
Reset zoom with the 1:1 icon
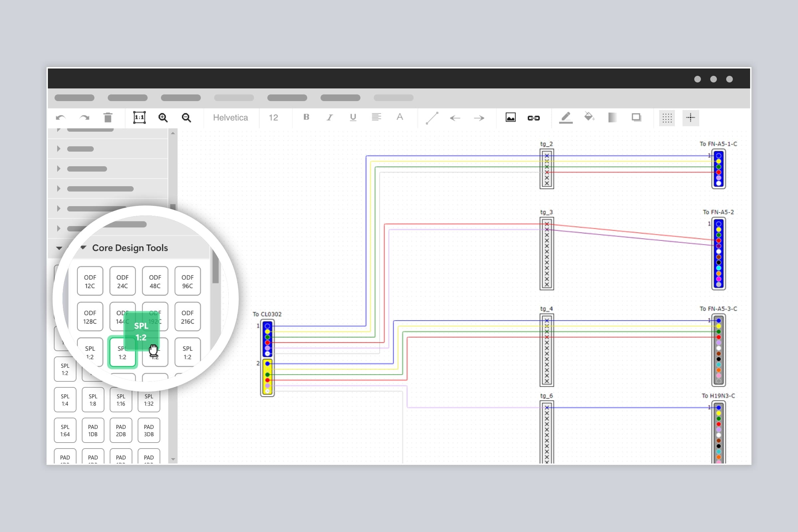click(x=139, y=117)
